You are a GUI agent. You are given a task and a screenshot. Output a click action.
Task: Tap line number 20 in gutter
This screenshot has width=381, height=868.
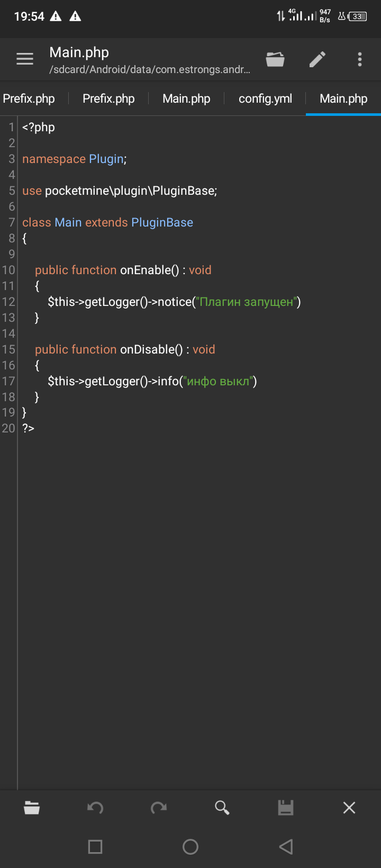pyautogui.click(x=8, y=428)
